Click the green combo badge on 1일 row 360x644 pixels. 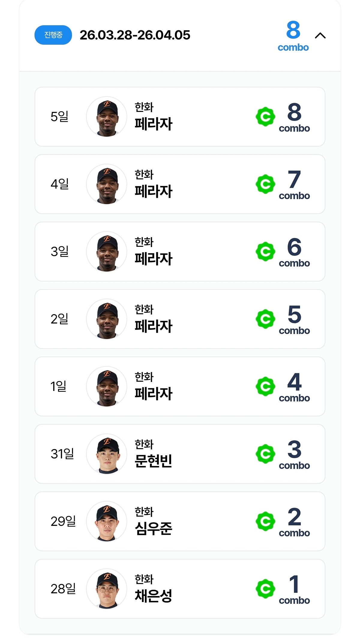[x=265, y=386]
